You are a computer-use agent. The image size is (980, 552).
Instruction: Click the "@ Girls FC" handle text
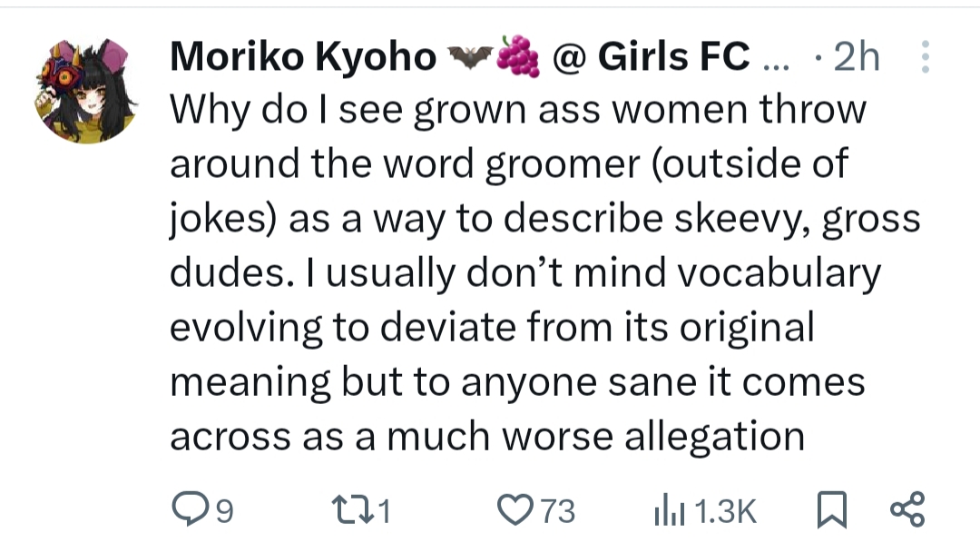point(650,58)
